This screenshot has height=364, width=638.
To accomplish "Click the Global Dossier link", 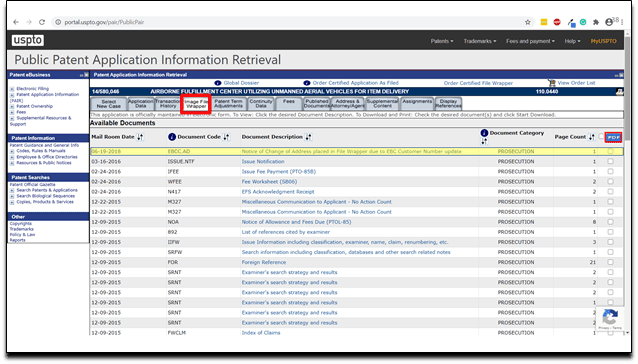I will (x=241, y=83).
